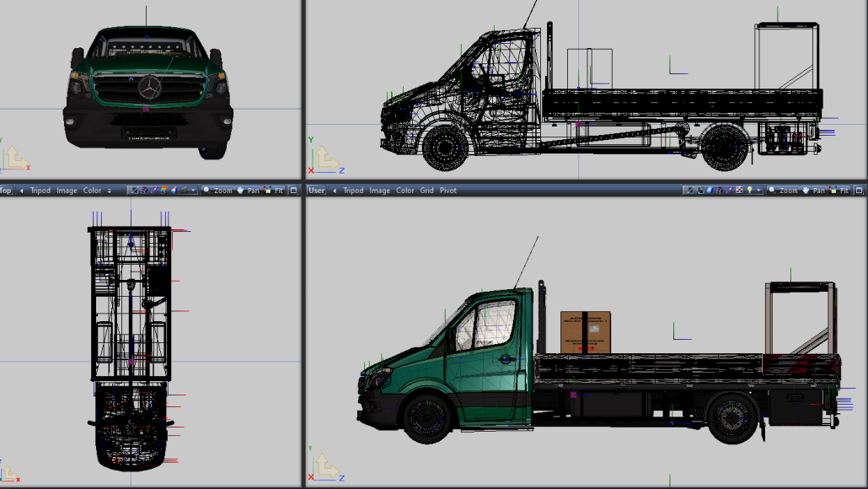This screenshot has height=489, width=868.
Task: Open display options dropdown arrow in Top view header
Action: pyautogui.click(x=193, y=190)
